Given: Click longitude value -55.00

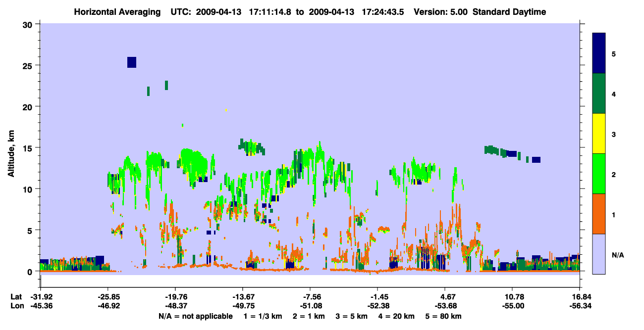Looking at the screenshot, I should pyautogui.click(x=512, y=306).
